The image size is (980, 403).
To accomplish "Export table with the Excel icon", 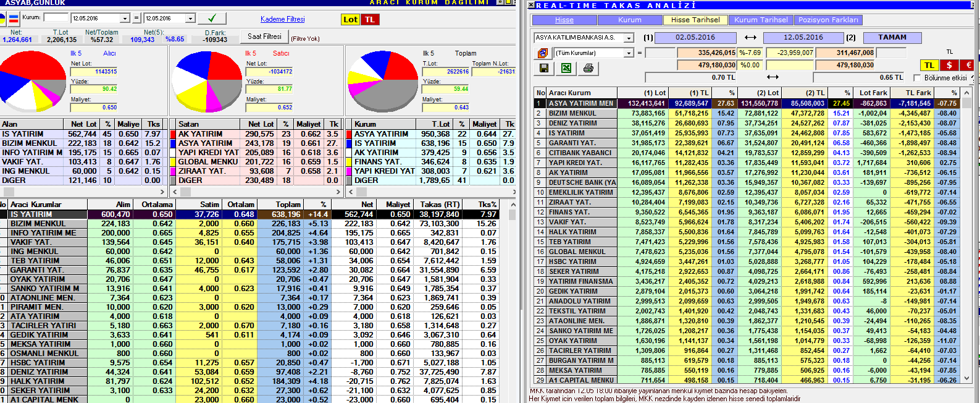I will point(566,68).
